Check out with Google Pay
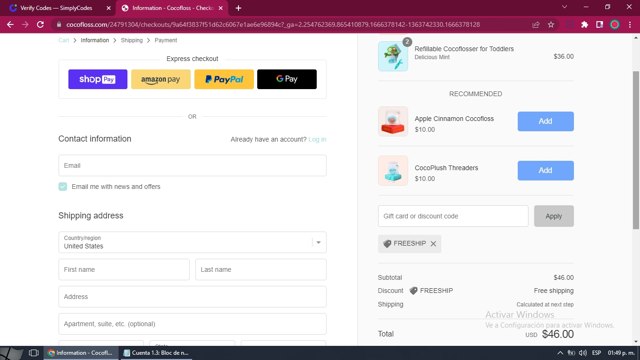The height and width of the screenshot is (360, 640). point(287,79)
